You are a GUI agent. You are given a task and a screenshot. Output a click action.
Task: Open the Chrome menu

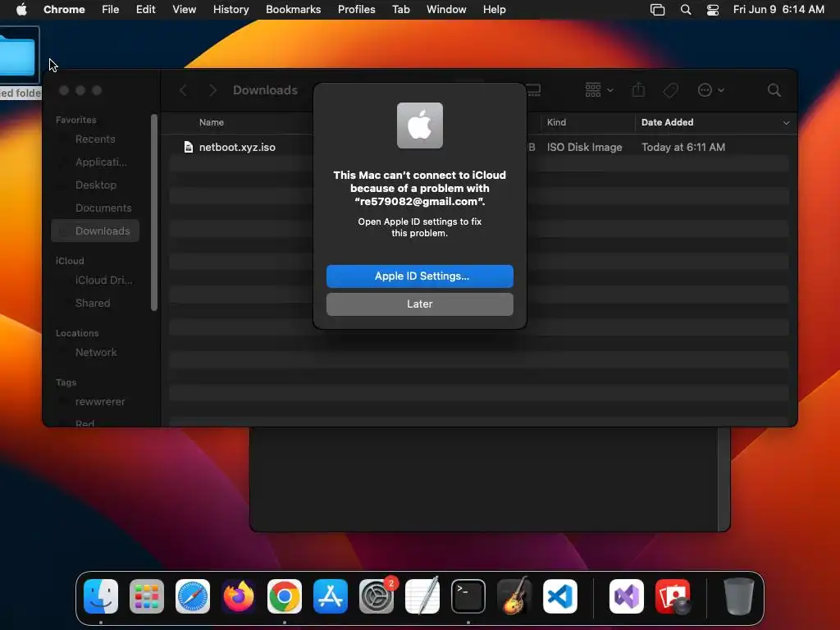64,10
